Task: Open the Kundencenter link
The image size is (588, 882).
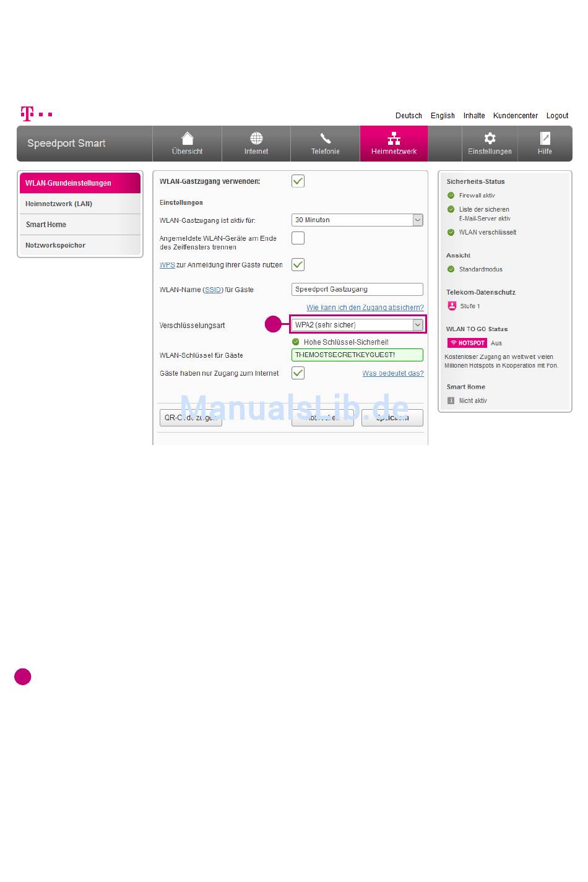Action: point(516,116)
